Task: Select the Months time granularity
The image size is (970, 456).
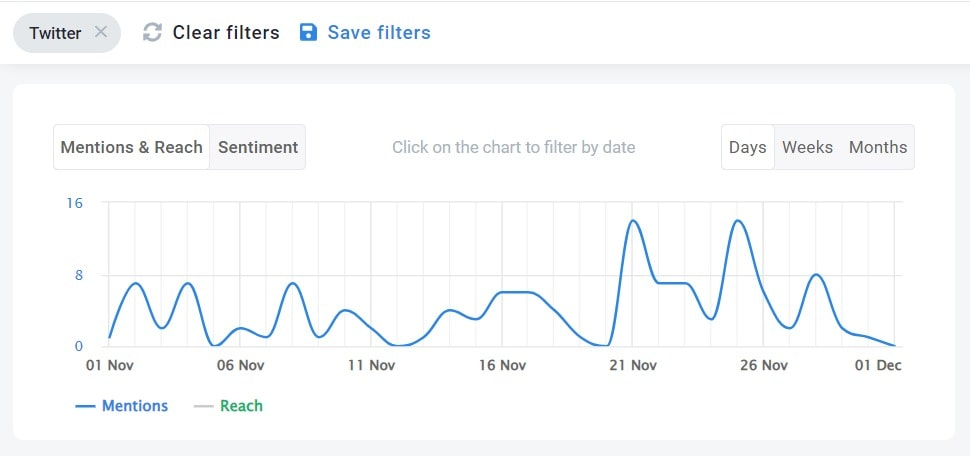Action: coord(878,147)
